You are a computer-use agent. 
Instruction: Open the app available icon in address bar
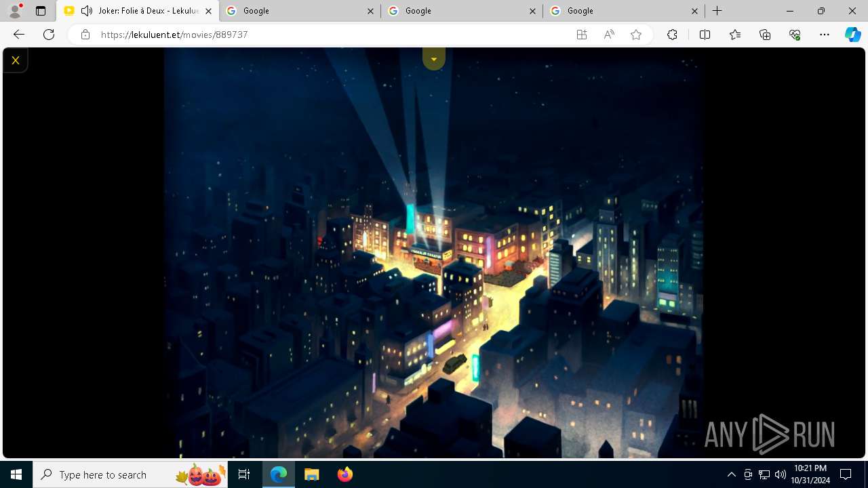[582, 35]
